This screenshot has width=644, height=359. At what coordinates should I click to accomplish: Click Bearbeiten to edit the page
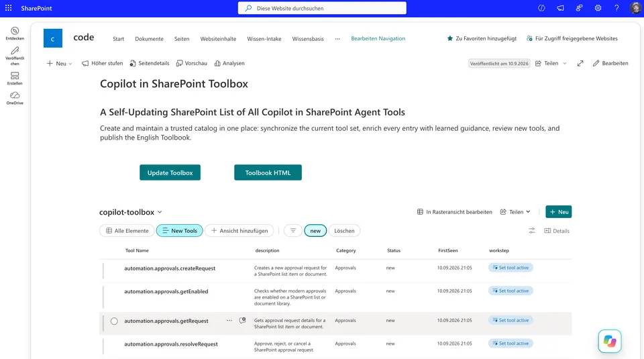(610, 63)
